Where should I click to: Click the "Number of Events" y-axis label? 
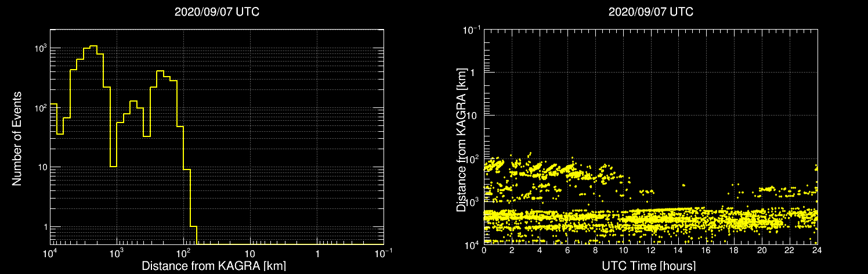[17, 138]
